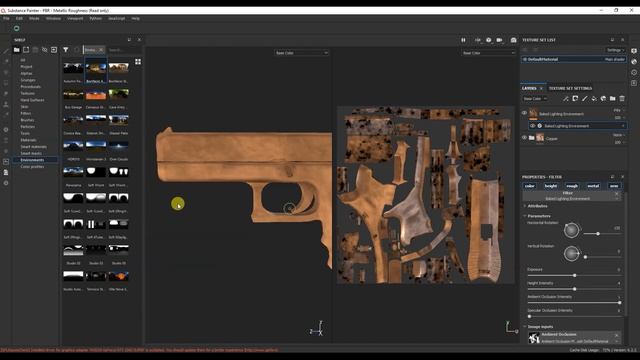
Task: Open the Texture Set List Settings dropdown
Action: pos(616,50)
